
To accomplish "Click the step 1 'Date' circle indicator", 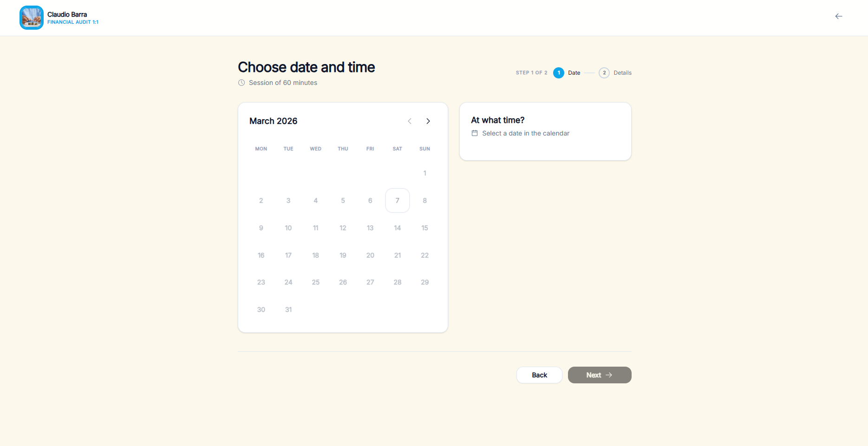I will [559, 73].
